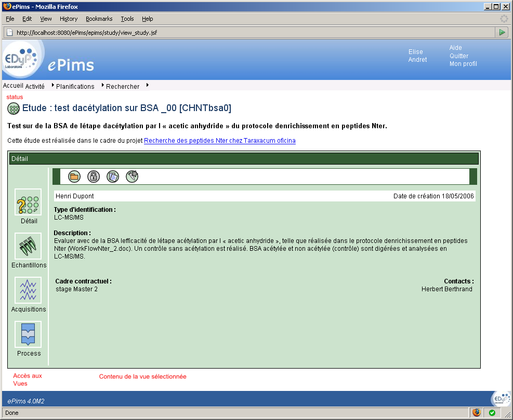The width and height of the screenshot is (513, 420).
Task: Open the Bookmarks menu in Firefox
Action: coord(99,19)
